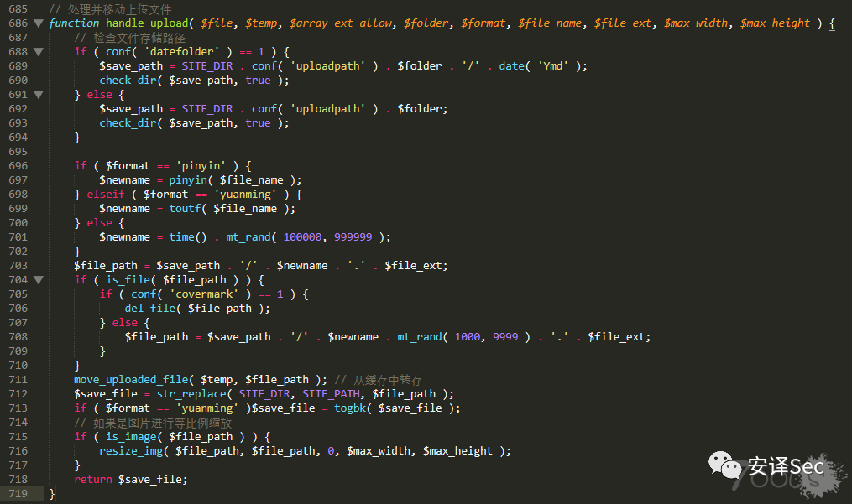Collapse the is_file block fold on line 704

[38, 280]
